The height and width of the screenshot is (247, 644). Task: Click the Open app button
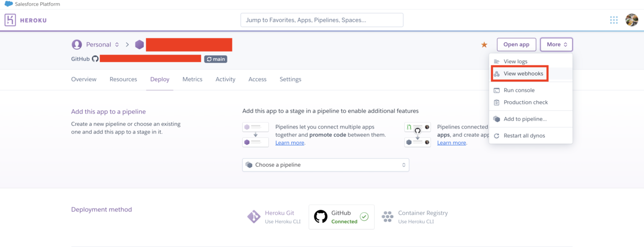click(516, 44)
